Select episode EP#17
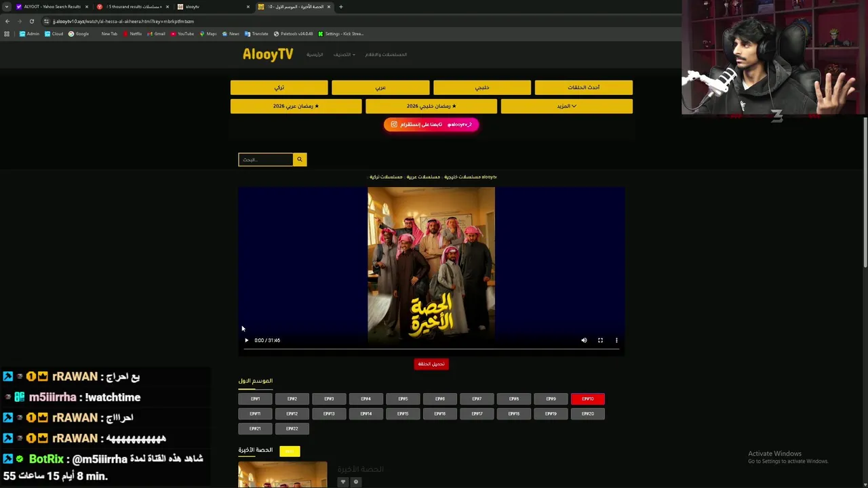 point(477,413)
